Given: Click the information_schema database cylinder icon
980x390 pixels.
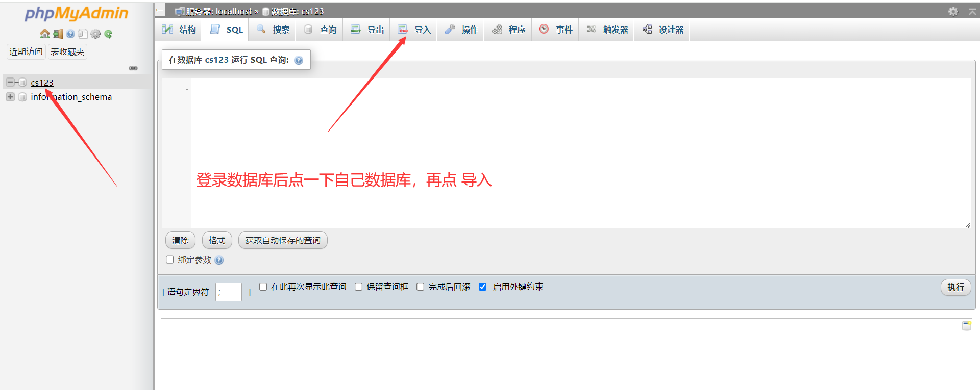Looking at the screenshot, I should (22, 97).
